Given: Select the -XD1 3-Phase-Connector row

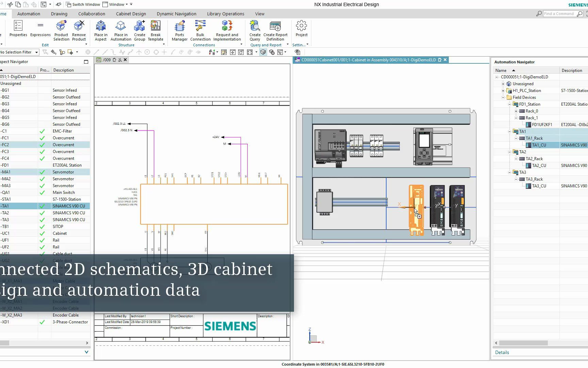Looking at the screenshot, I should 45,322.
